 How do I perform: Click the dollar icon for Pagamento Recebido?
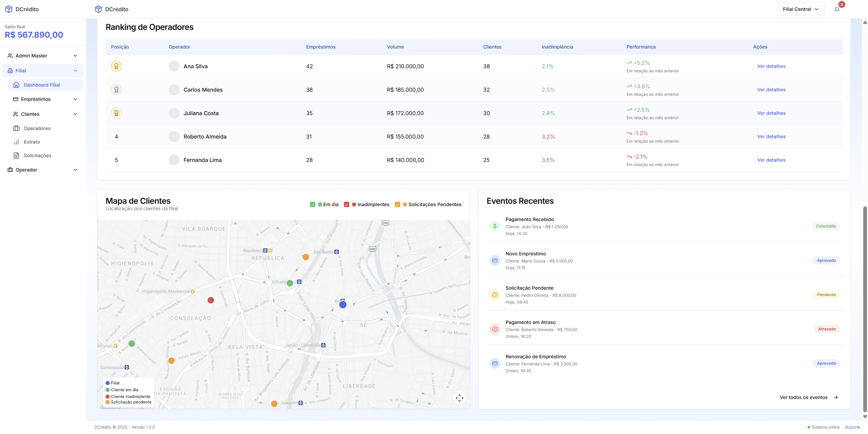(x=495, y=226)
